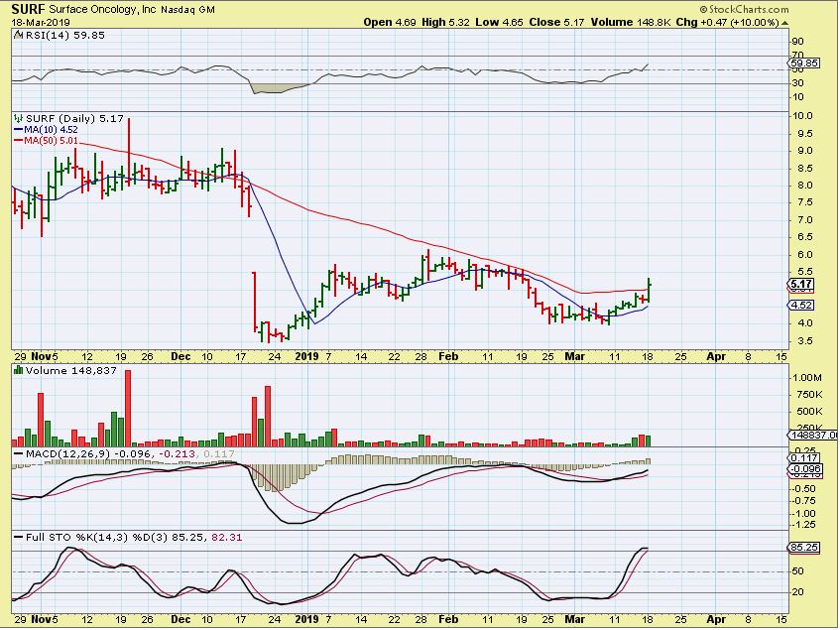840x630 pixels.
Task: Click the bar icon beside Volume 148,837
Action: click(19, 370)
